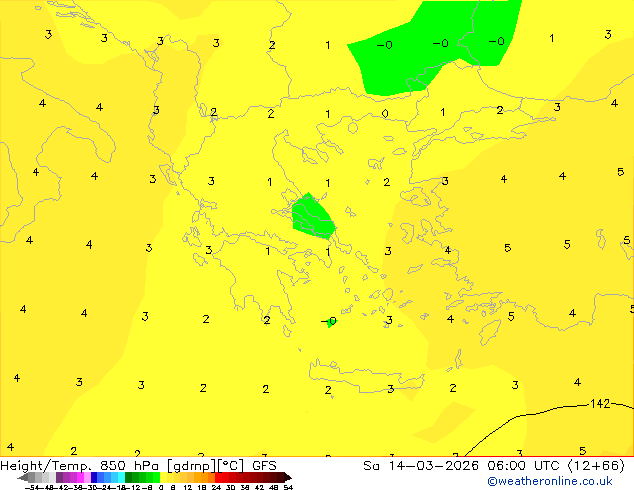Click the "(12+66)" forecast offset text
Image resolution: width=634 pixels, height=490 pixels.
point(596,466)
